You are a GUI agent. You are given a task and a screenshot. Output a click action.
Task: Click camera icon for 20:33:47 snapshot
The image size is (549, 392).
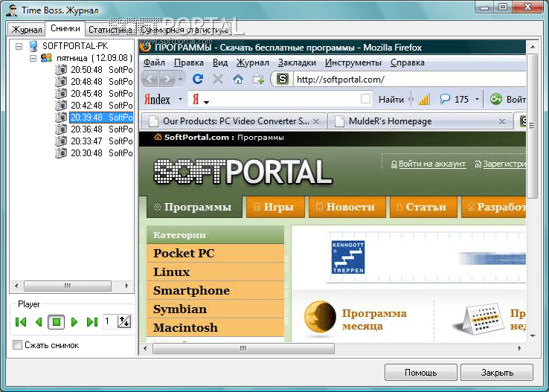[x=61, y=141]
